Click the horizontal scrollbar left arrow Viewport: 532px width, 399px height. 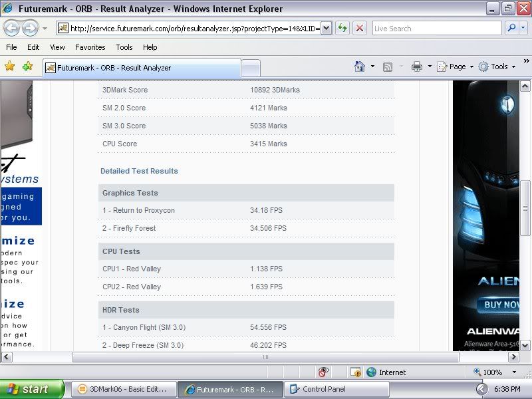point(7,357)
